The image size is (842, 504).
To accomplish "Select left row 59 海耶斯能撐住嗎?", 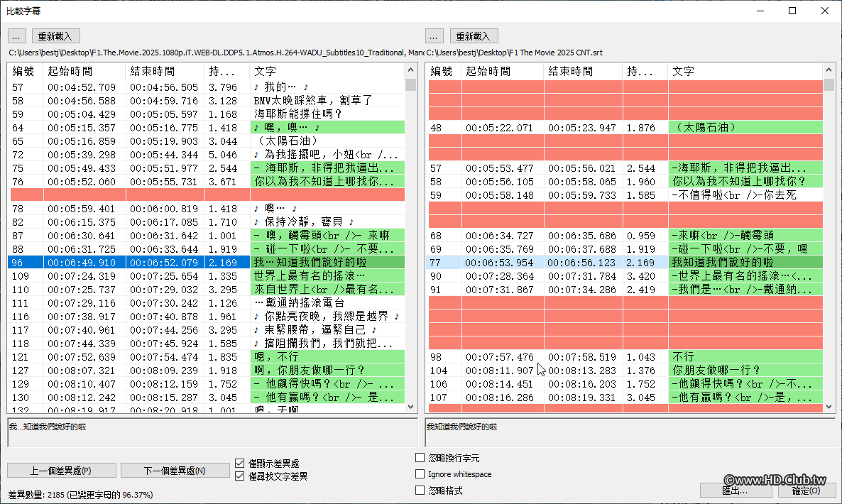I will coord(206,114).
